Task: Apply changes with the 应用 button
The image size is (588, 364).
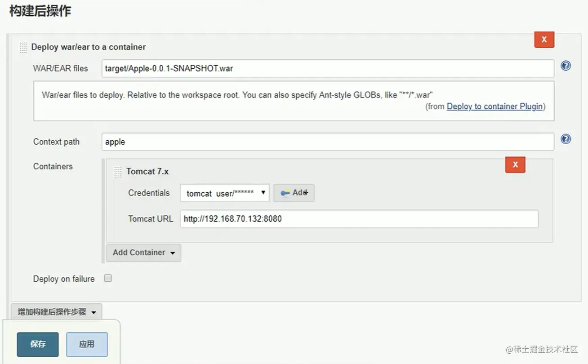Action: coord(87,344)
